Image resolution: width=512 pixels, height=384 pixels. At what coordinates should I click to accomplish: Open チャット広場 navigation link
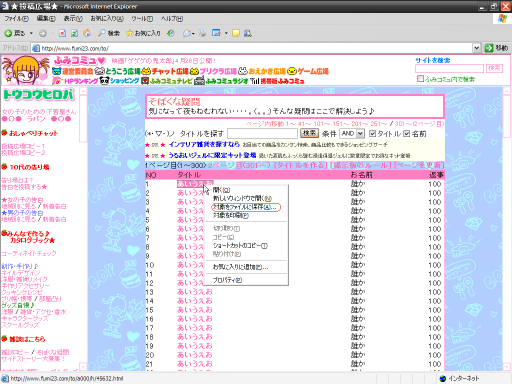(165, 71)
